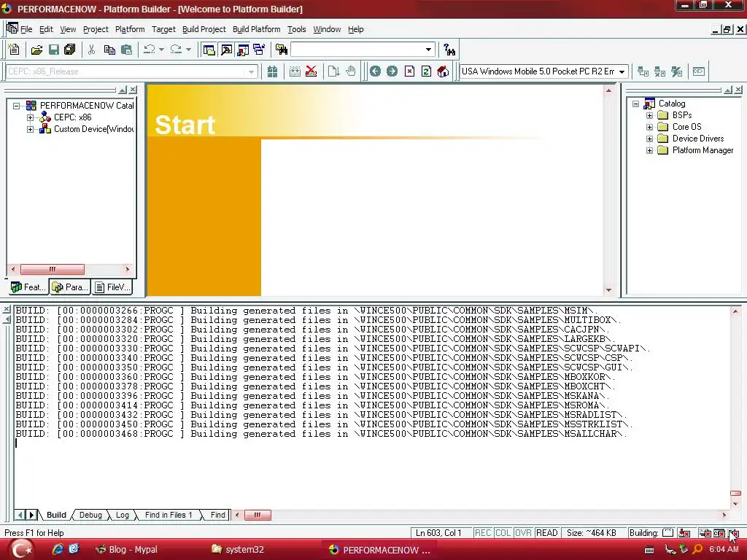Open the Build Platform menu
The height and width of the screenshot is (560, 747).
(x=256, y=29)
